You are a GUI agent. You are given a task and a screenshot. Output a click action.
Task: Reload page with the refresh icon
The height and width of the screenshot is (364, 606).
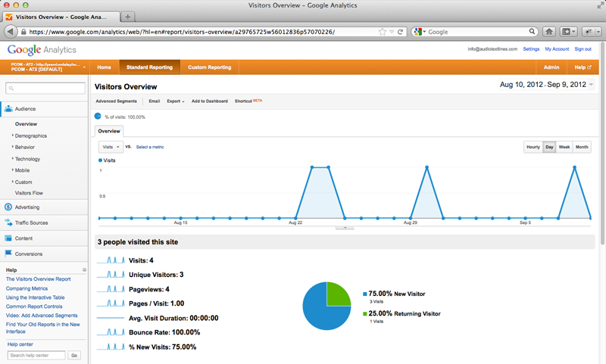tap(401, 32)
